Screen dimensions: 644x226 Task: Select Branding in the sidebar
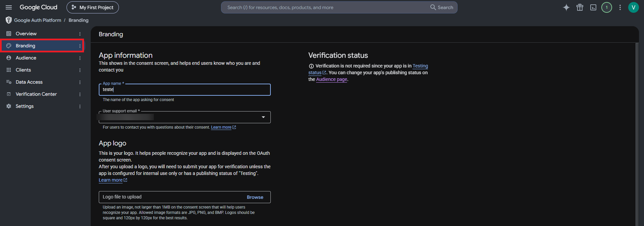tap(42, 46)
